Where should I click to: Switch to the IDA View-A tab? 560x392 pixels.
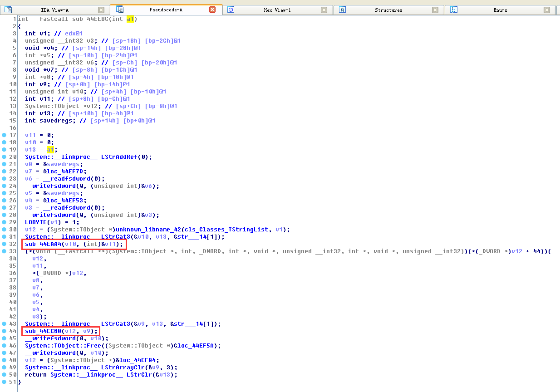[x=54, y=10]
